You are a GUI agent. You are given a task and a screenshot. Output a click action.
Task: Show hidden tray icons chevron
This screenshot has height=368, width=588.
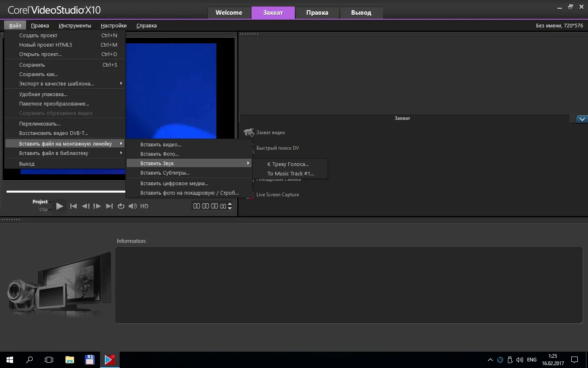click(x=490, y=360)
